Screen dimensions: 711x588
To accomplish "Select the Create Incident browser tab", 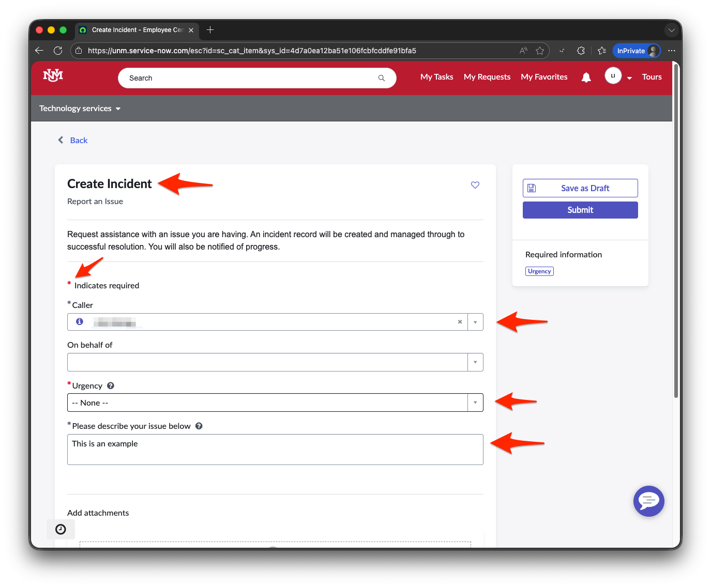I will click(x=135, y=30).
